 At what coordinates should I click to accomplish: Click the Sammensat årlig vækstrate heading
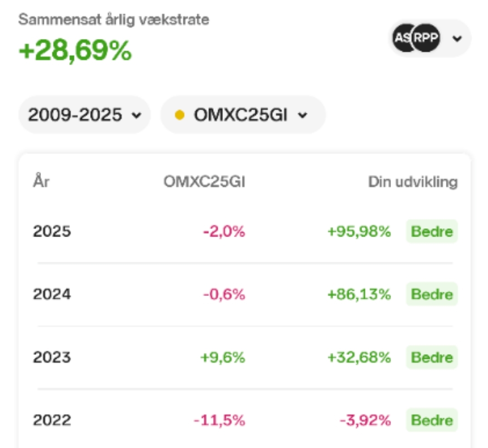coord(114,19)
